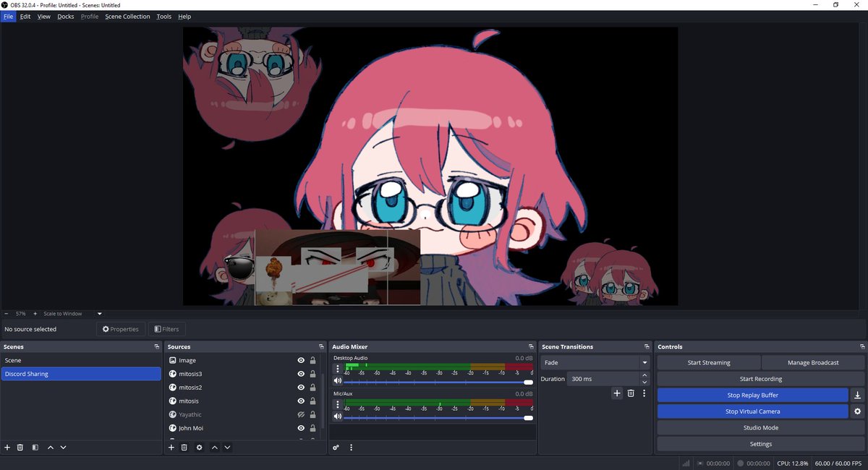This screenshot has width=868, height=470.
Task: Toggle visibility of the John Moi source
Action: coord(301,428)
